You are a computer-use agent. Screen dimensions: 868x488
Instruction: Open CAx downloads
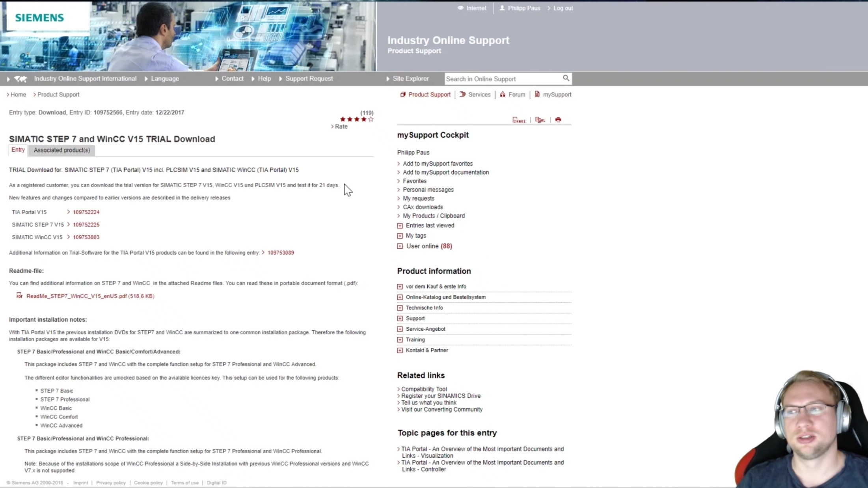423,207
